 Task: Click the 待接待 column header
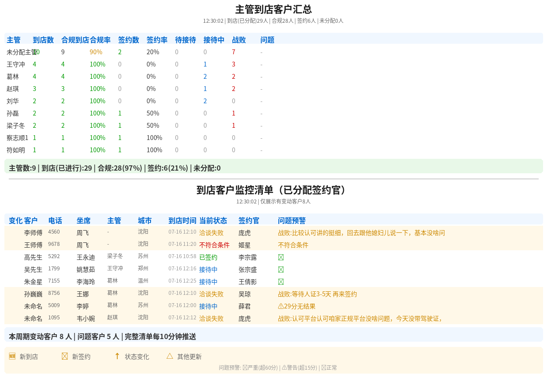click(186, 40)
